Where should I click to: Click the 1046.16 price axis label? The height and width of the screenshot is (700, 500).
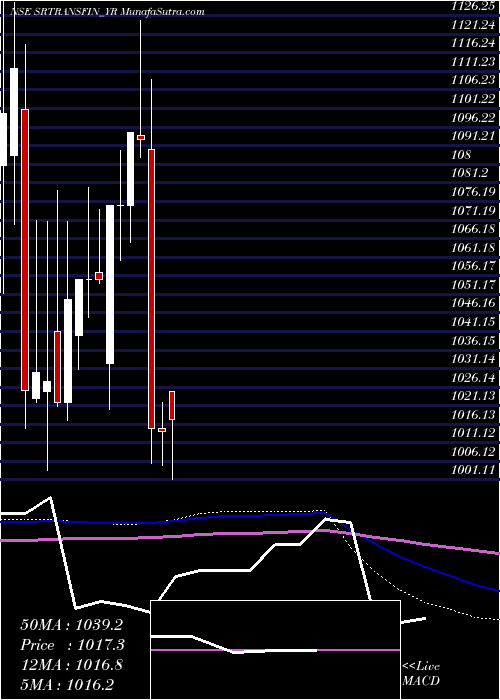tap(474, 303)
